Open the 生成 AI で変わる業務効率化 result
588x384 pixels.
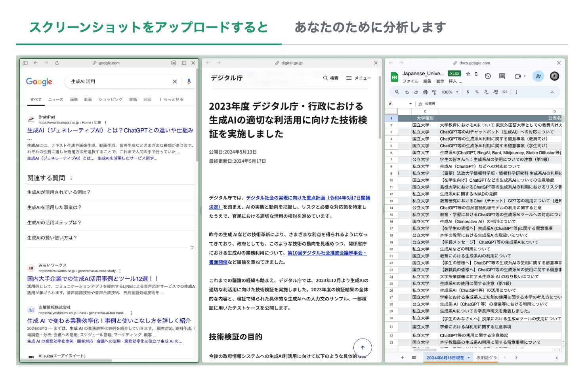[x=109, y=321]
